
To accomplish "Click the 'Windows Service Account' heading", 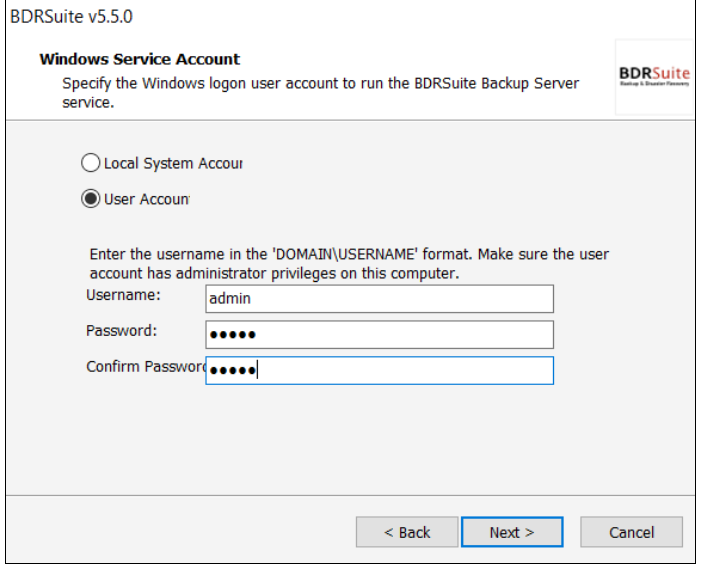I will [140, 59].
